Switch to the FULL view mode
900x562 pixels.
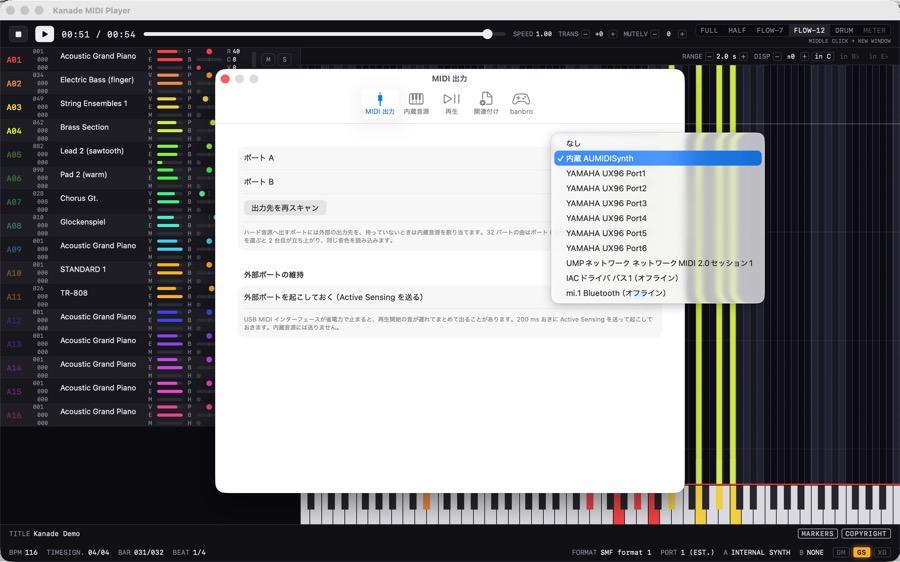point(709,30)
